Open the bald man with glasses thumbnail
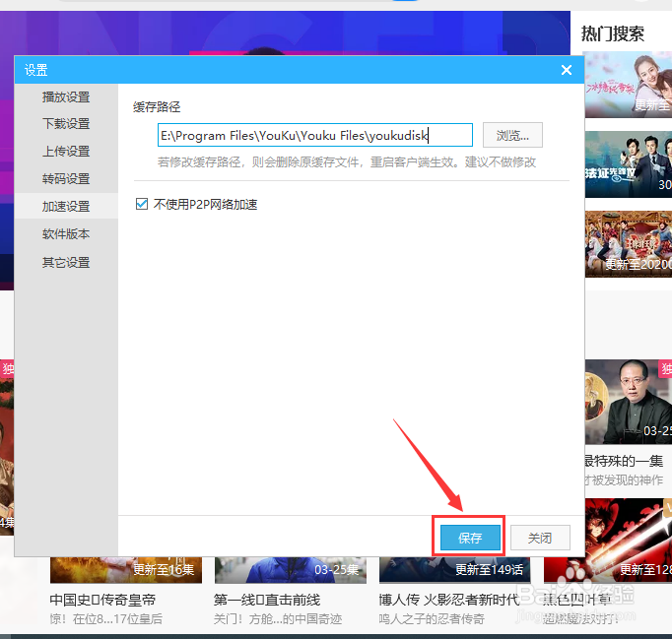The image size is (672, 639). 629,402
